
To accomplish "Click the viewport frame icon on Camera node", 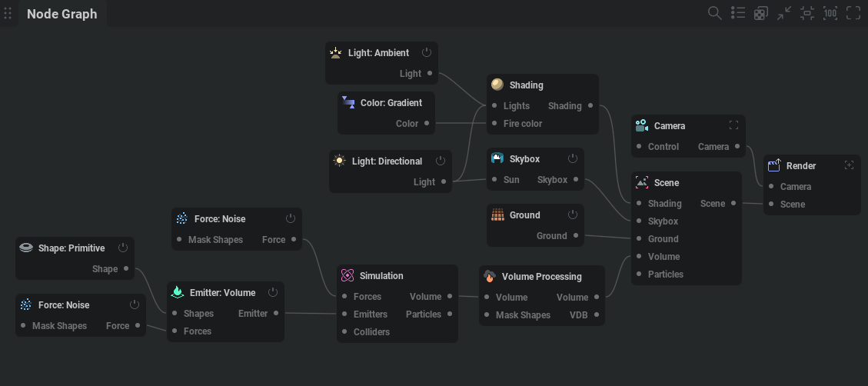I will click(733, 125).
